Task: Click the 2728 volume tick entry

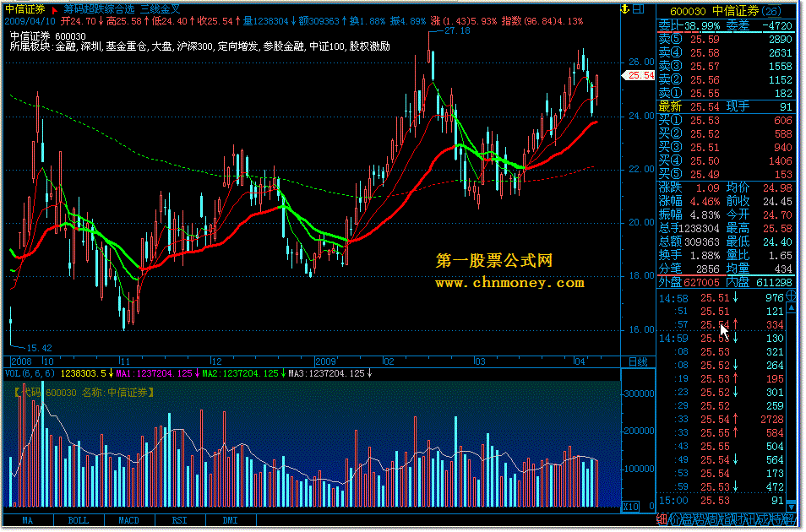Action: pos(771,420)
